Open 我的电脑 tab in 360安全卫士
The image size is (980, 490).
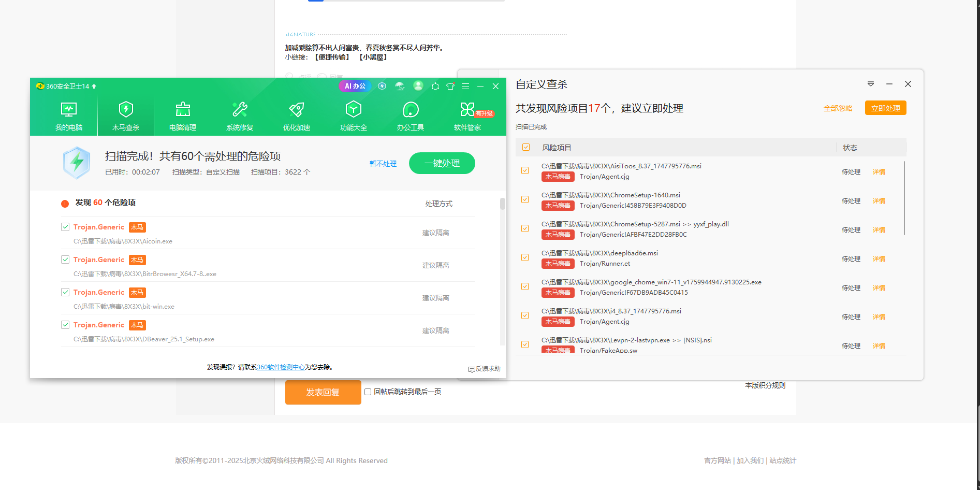(69, 116)
